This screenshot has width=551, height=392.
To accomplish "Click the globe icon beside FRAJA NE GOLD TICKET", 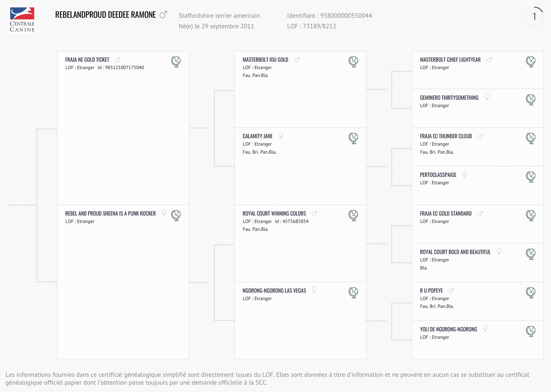I will [176, 61].
